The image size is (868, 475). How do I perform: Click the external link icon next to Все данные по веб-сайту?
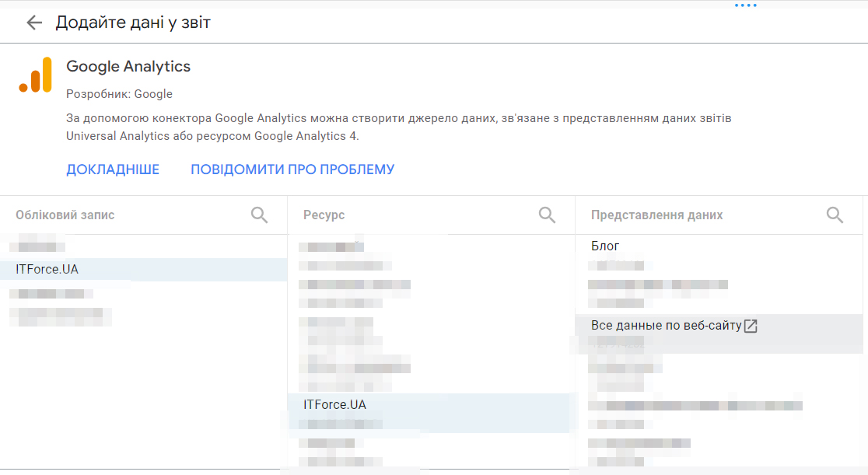750,326
